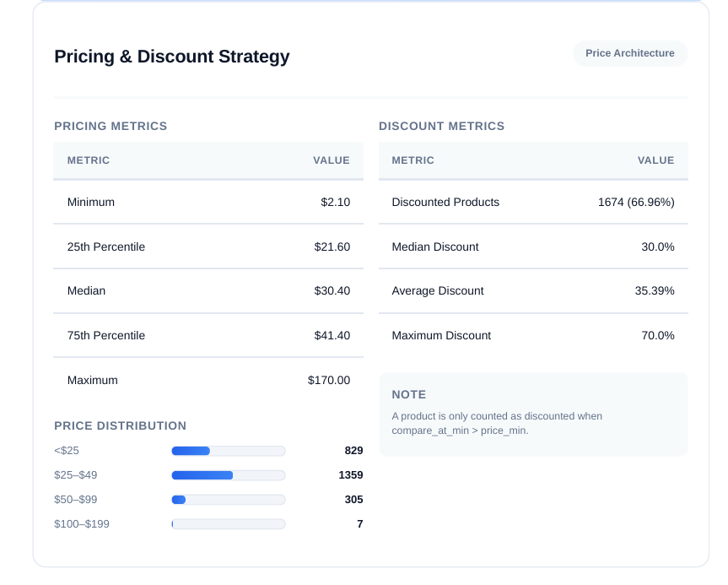
Task: Click the Minimum price row
Action: [x=208, y=203]
